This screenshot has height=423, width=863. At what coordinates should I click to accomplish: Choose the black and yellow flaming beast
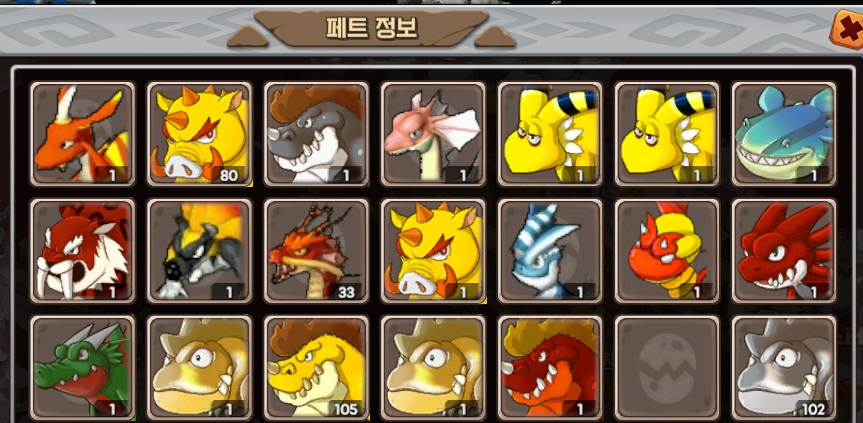[199, 251]
